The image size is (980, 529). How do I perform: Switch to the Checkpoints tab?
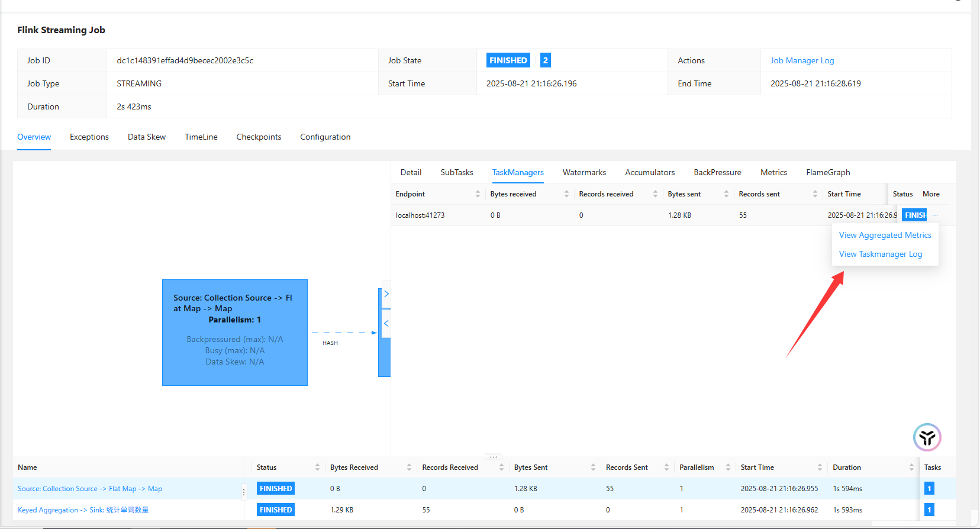pos(259,137)
